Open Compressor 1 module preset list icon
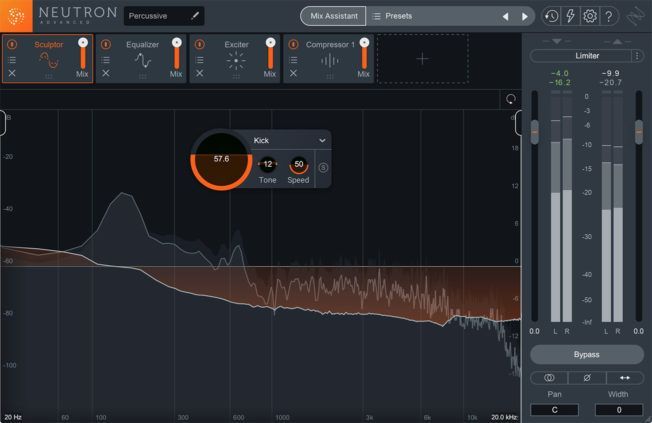This screenshot has height=423, width=652. pyautogui.click(x=294, y=60)
